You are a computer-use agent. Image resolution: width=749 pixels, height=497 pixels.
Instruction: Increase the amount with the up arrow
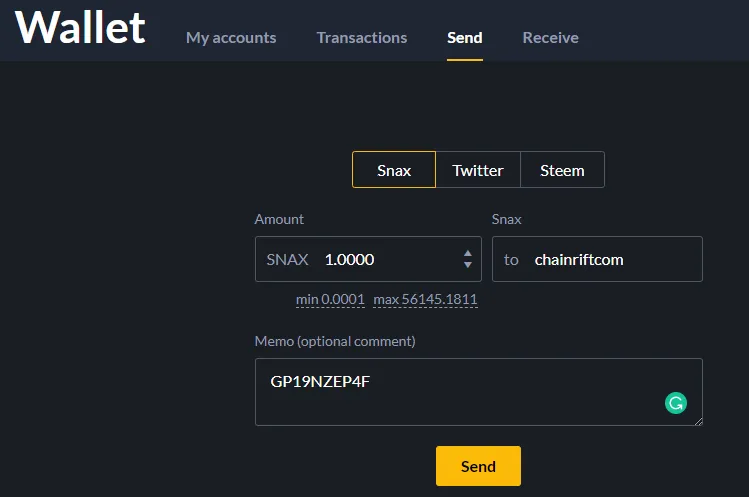click(467, 253)
